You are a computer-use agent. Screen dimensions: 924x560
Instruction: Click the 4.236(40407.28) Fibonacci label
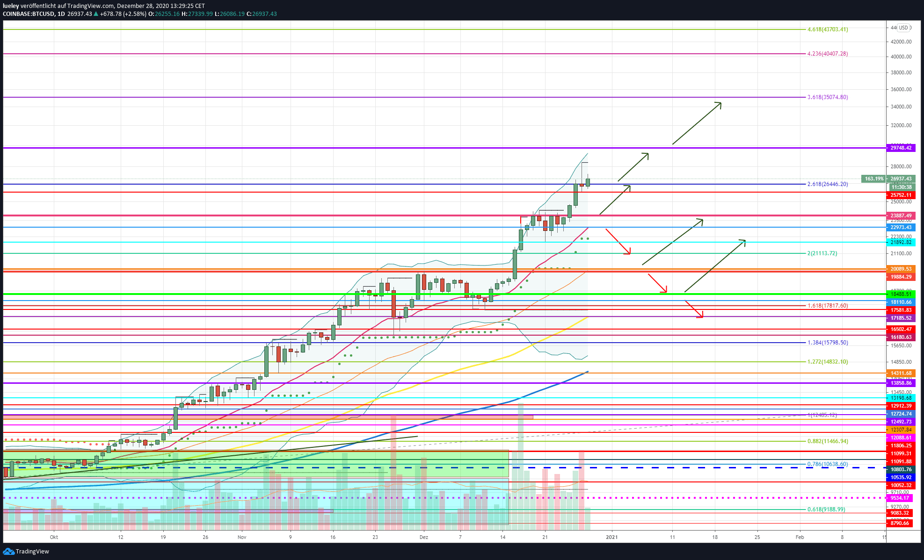tap(827, 54)
